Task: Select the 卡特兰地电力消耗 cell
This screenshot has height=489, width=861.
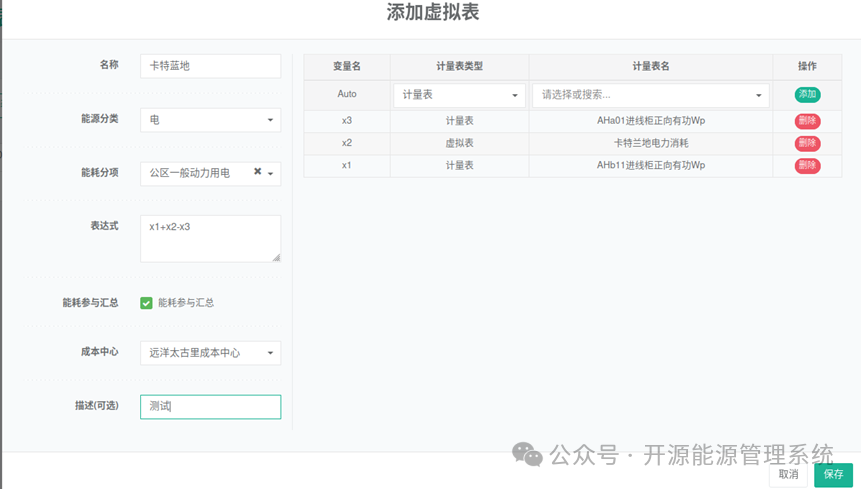Action: [x=651, y=143]
